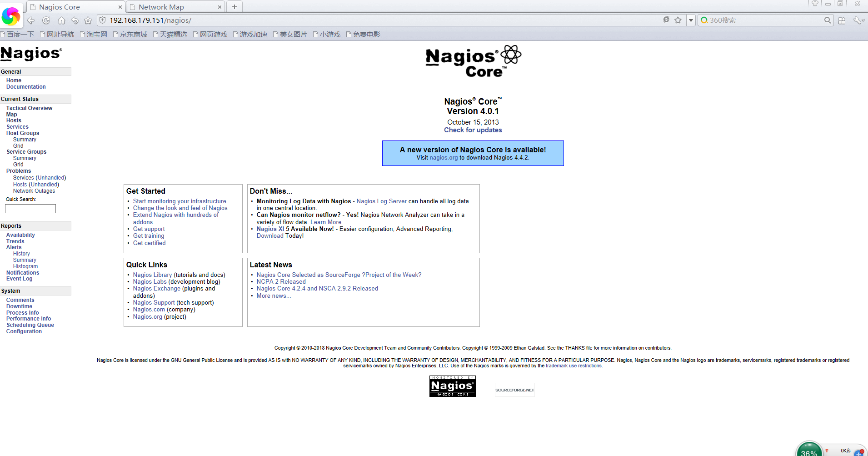Bookmark page with address bar star
Screen dimensions: 868x456
pos(678,20)
